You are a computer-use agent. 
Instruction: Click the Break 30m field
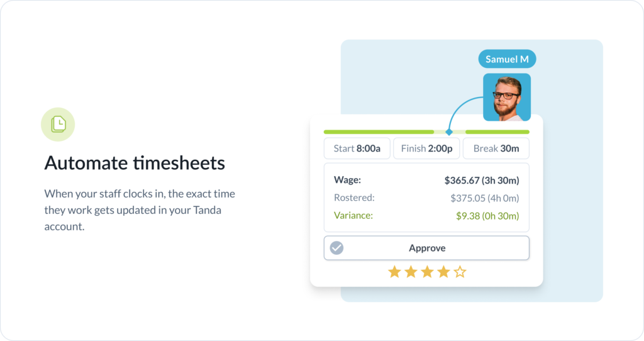[496, 148]
